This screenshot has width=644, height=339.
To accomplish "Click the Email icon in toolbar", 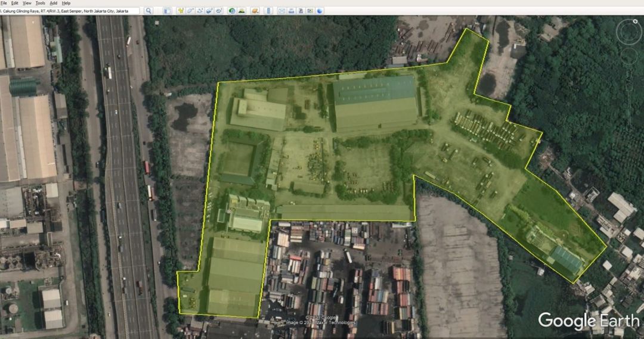I will coord(281,11).
